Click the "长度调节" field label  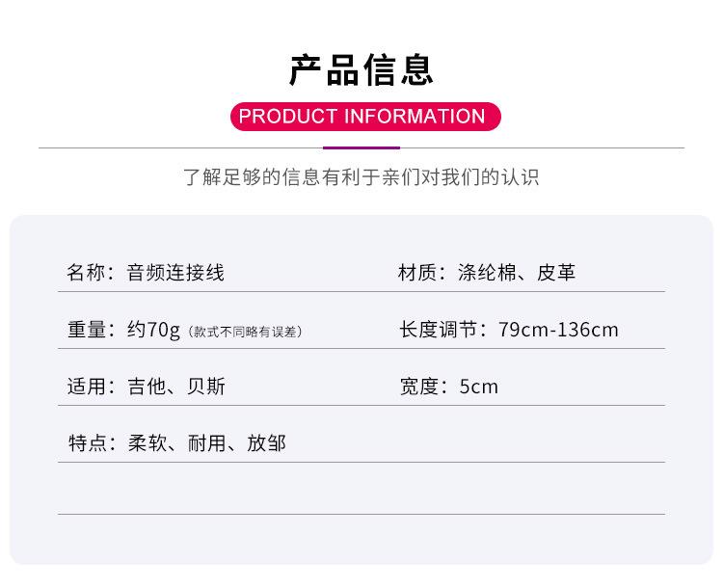439,330
